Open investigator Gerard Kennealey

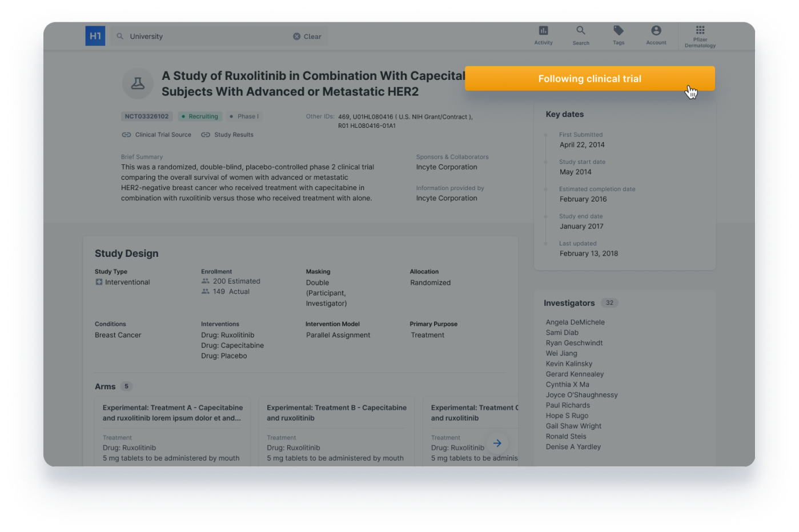point(575,374)
